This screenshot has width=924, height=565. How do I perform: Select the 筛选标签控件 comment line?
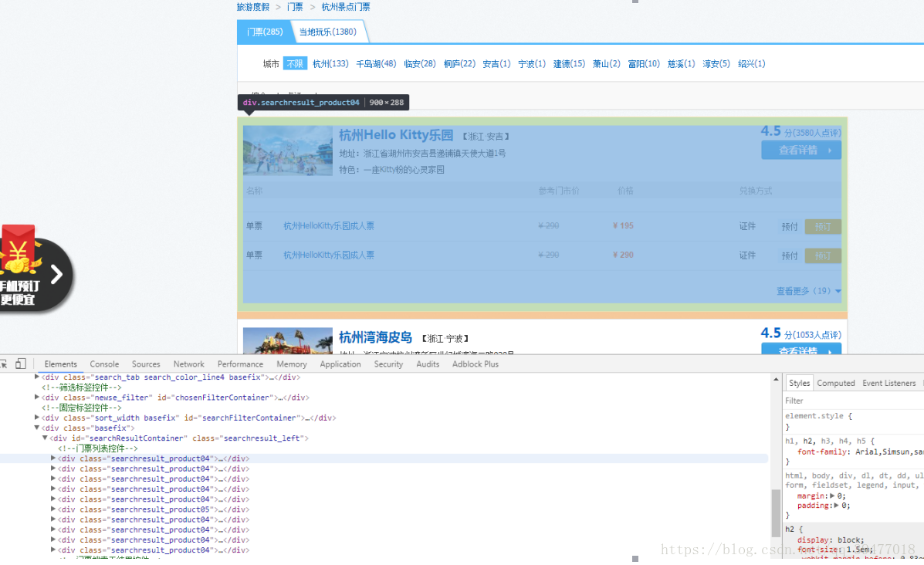(81, 387)
